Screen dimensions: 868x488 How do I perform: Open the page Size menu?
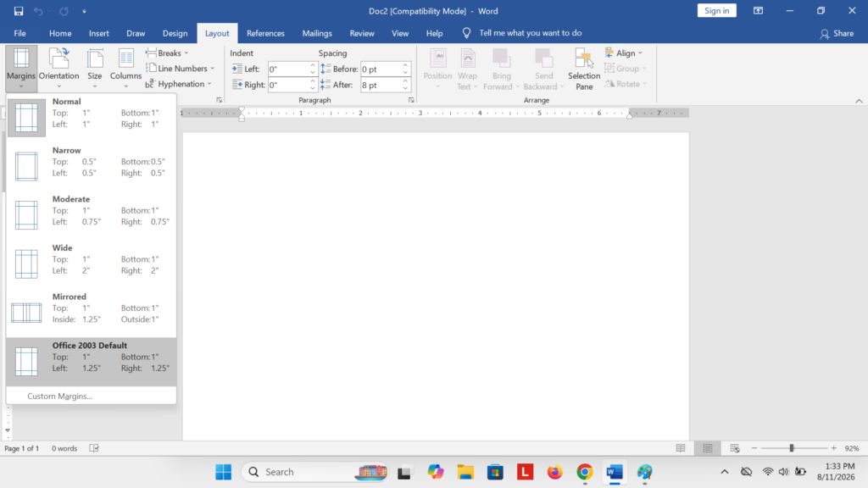[x=95, y=69]
